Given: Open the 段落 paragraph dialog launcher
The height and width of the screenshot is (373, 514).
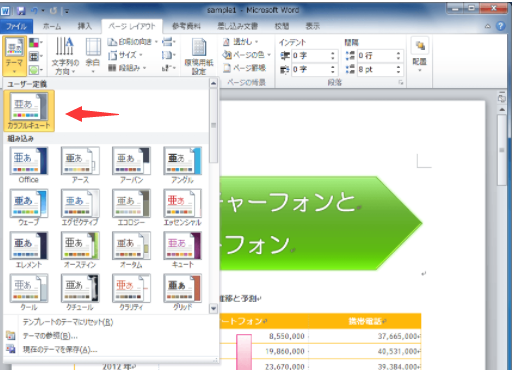Looking at the screenshot, I should (401, 82).
